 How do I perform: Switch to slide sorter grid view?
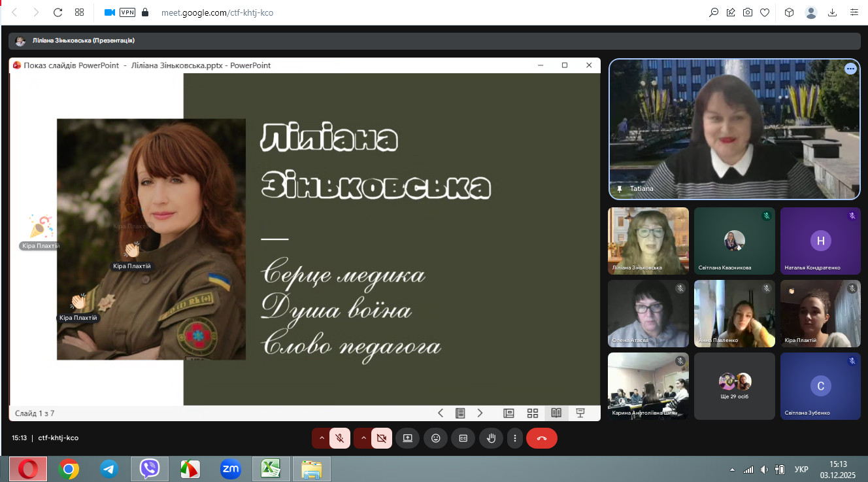pyautogui.click(x=533, y=413)
